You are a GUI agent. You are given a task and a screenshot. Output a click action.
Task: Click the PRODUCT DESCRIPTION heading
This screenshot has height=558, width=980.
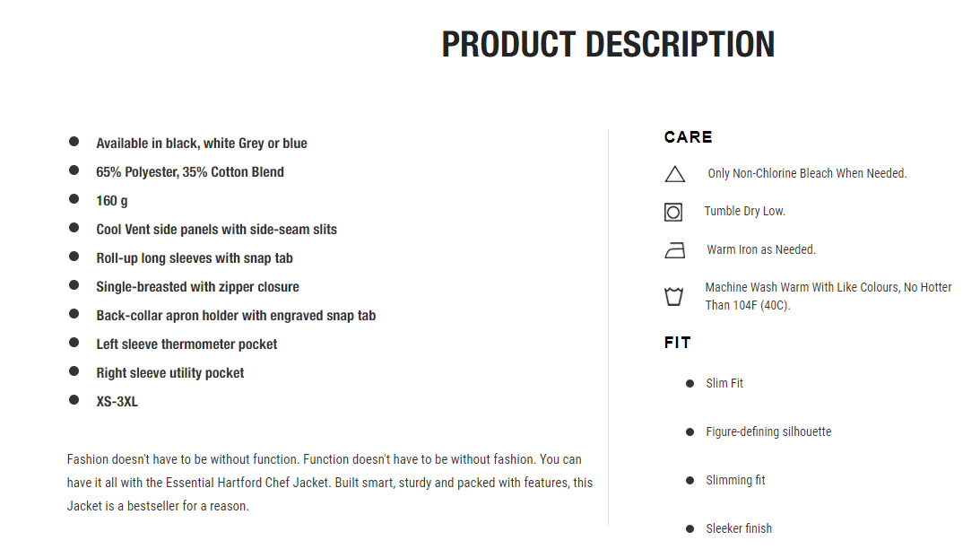click(608, 45)
